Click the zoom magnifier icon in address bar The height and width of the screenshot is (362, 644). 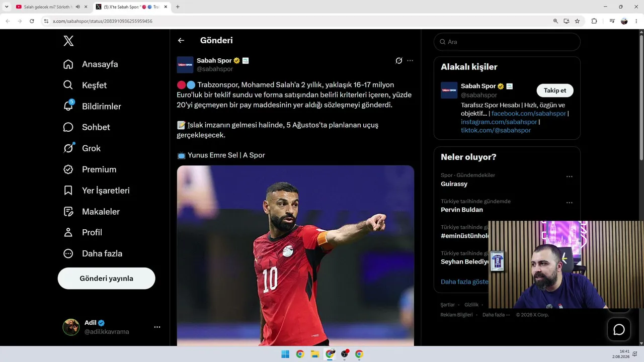coord(555,21)
